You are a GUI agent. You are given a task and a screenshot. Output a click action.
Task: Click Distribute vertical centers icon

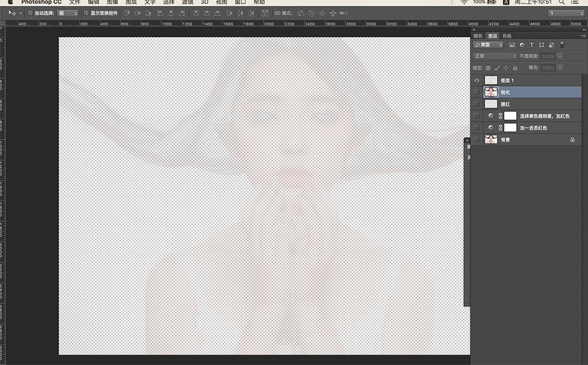[x=207, y=13]
